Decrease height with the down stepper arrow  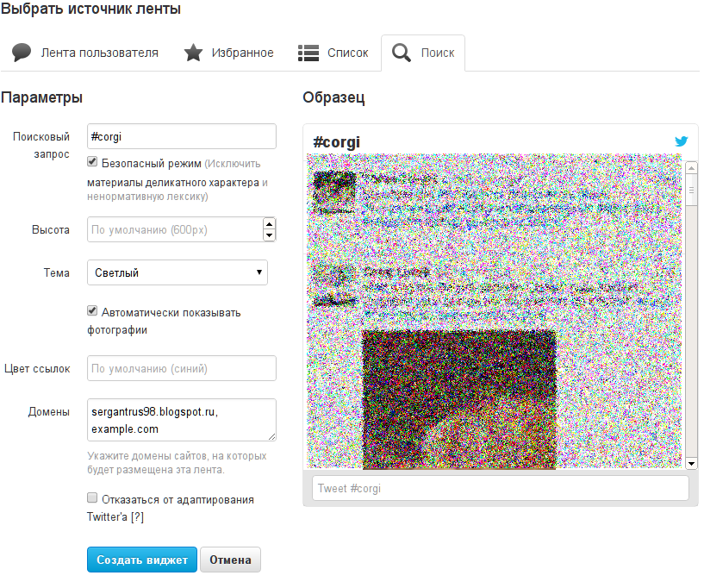click(269, 235)
